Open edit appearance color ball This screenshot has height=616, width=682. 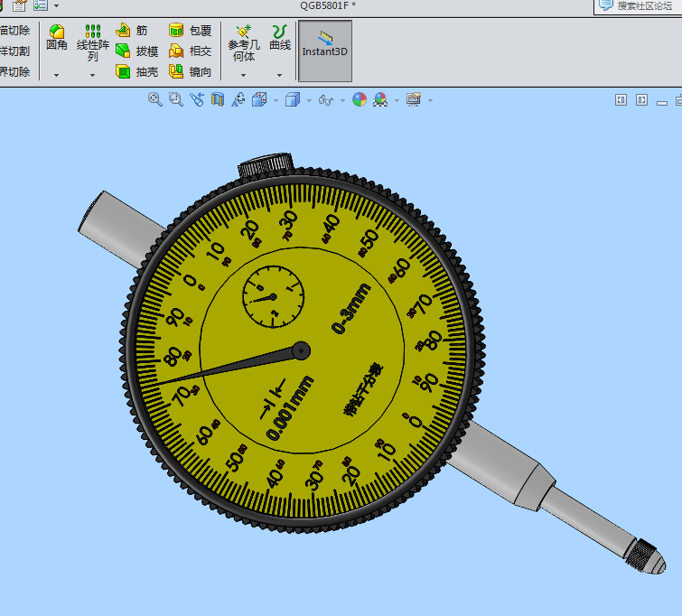click(360, 99)
